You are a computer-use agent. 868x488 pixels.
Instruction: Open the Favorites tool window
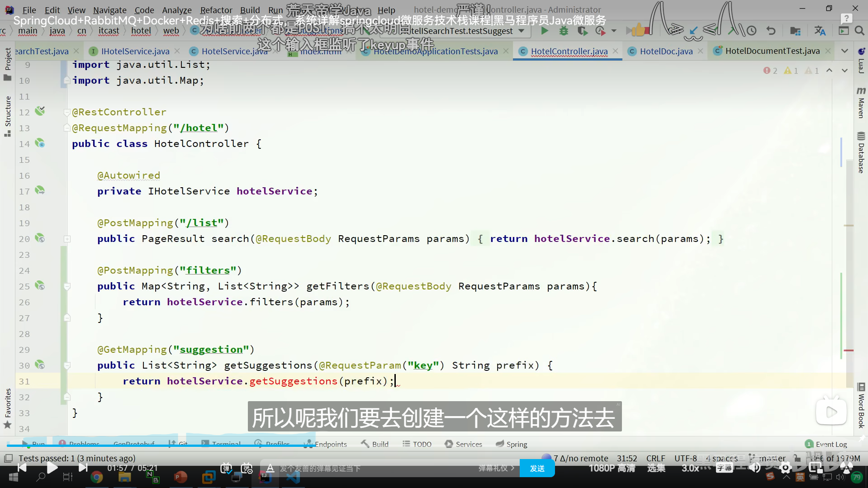tap(7, 408)
